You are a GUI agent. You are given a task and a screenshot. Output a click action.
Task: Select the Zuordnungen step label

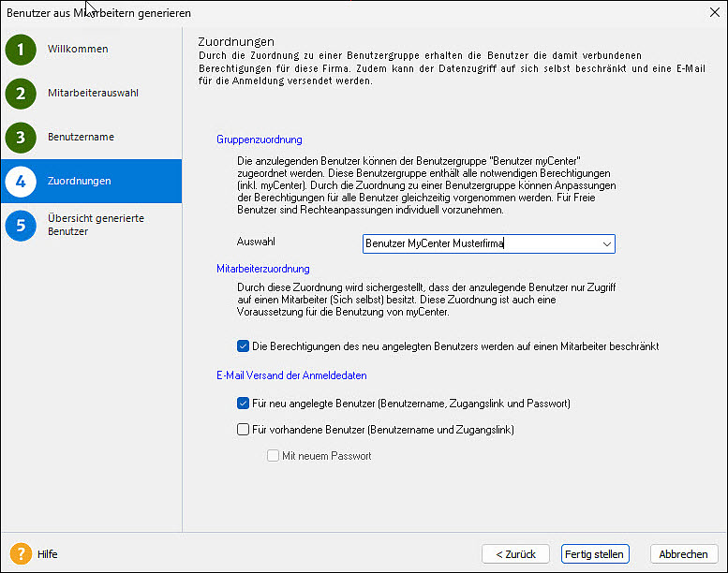click(x=79, y=181)
